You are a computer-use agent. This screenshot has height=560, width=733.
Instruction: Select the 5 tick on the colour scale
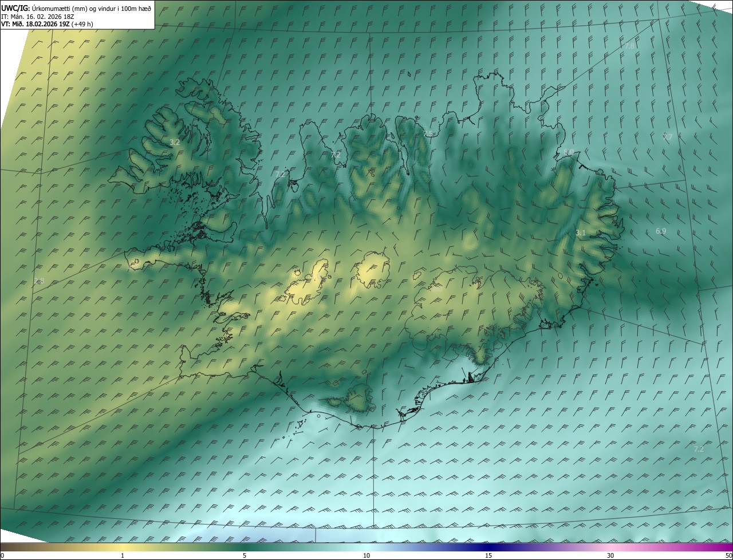(245, 555)
